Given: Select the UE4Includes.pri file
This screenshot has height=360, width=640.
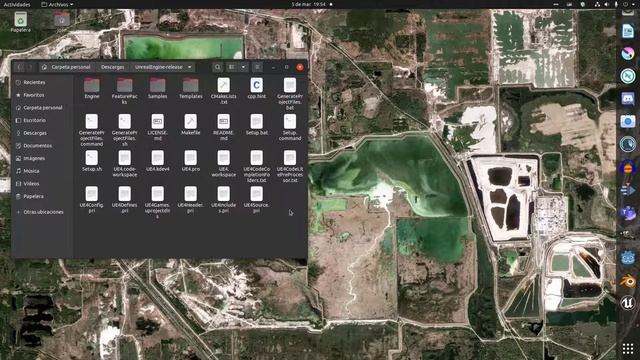Looking at the screenshot, I should 224,200.
